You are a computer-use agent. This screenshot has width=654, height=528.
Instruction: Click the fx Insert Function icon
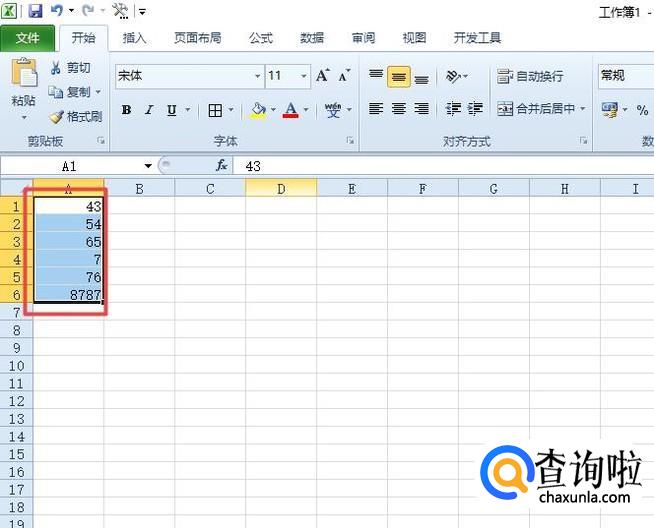coord(221,166)
